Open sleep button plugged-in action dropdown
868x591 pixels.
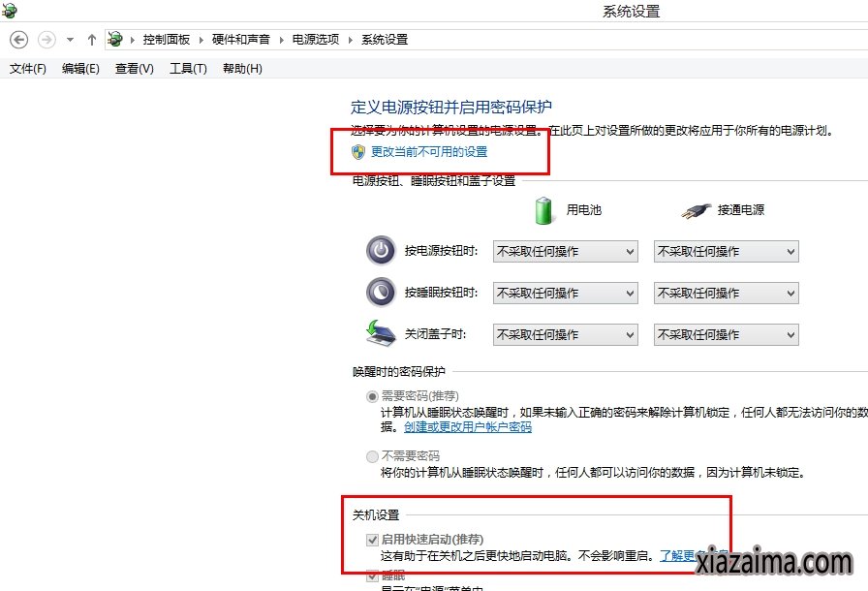[x=727, y=293]
